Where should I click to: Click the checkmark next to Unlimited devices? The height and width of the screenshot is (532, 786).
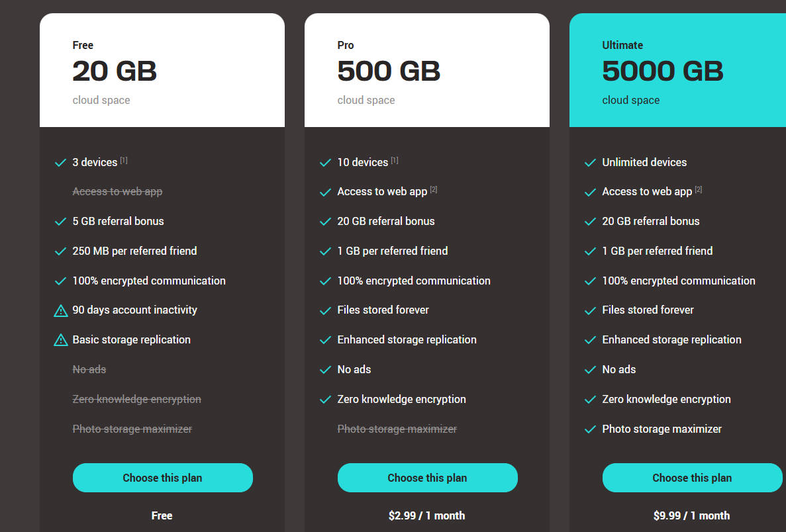[590, 163]
